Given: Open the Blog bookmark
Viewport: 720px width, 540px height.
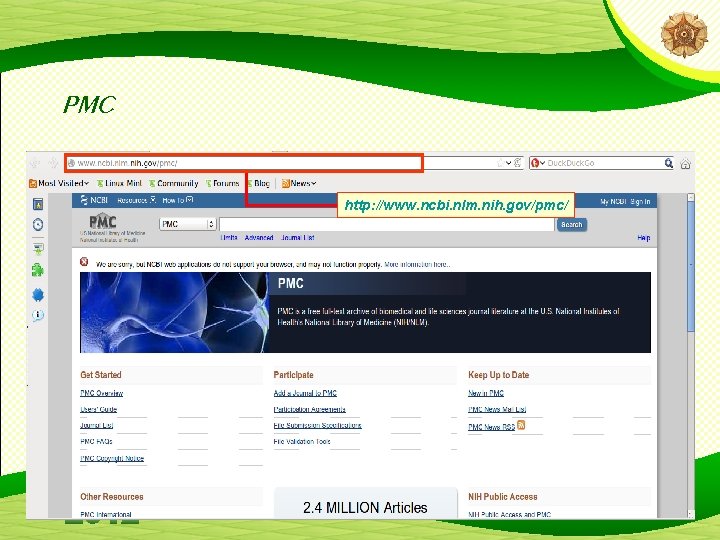Looking at the screenshot, I should 258,183.
